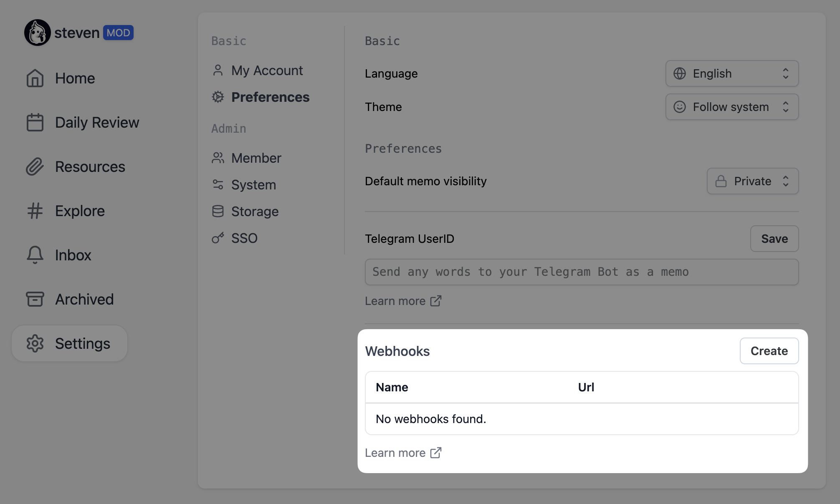Click the Create webhook button
The image size is (840, 504).
tap(769, 350)
